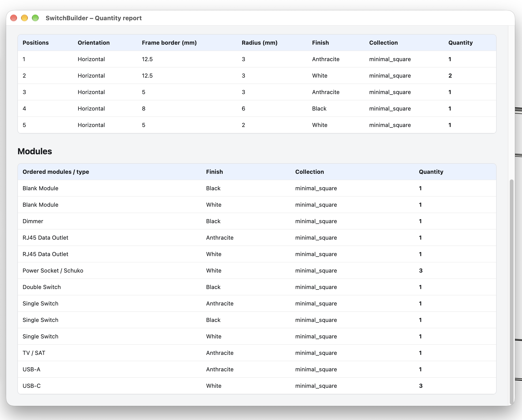Click Anthracite finish of TV / SAT row

220,353
